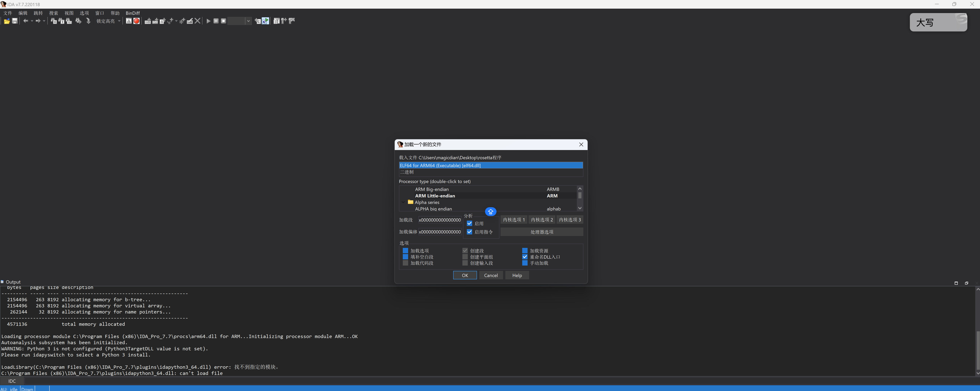Open the 锁定高亮 dropdown
This screenshot has width=980, height=391.
coord(119,21)
